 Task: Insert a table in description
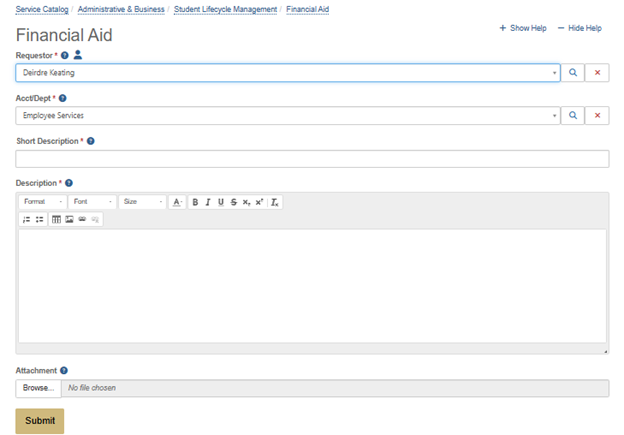[x=57, y=219]
